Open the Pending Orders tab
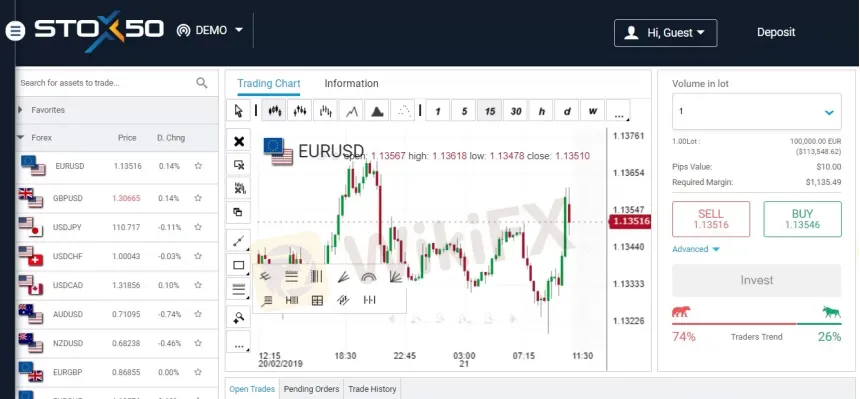 pyautogui.click(x=312, y=389)
